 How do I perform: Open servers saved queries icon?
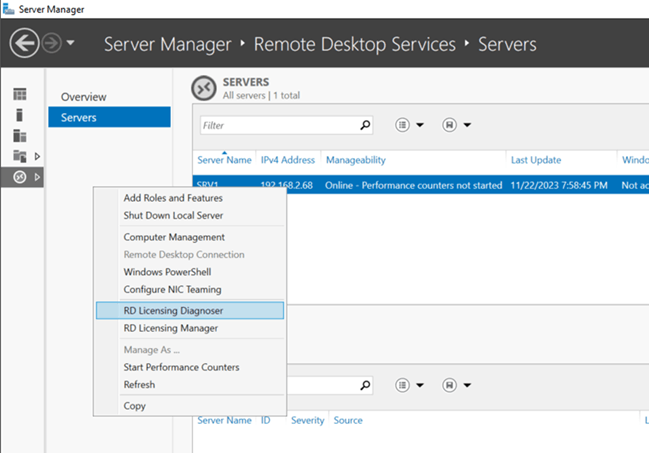(x=449, y=125)
